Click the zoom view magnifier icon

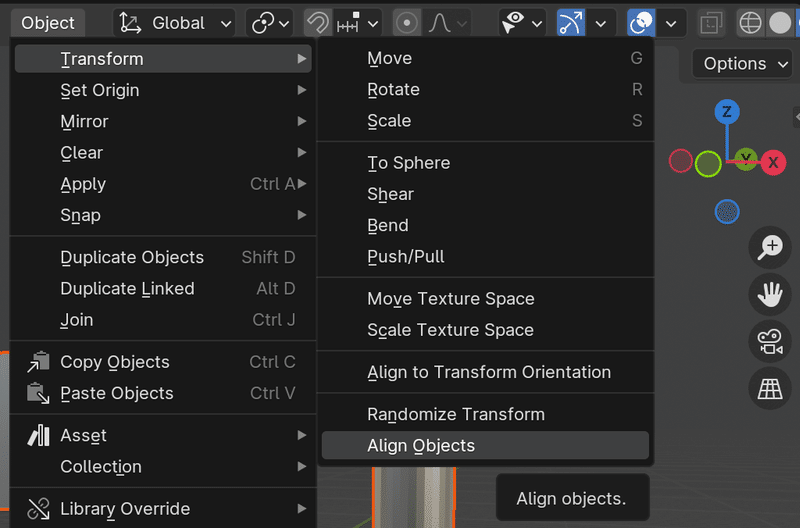pos(769,247)
